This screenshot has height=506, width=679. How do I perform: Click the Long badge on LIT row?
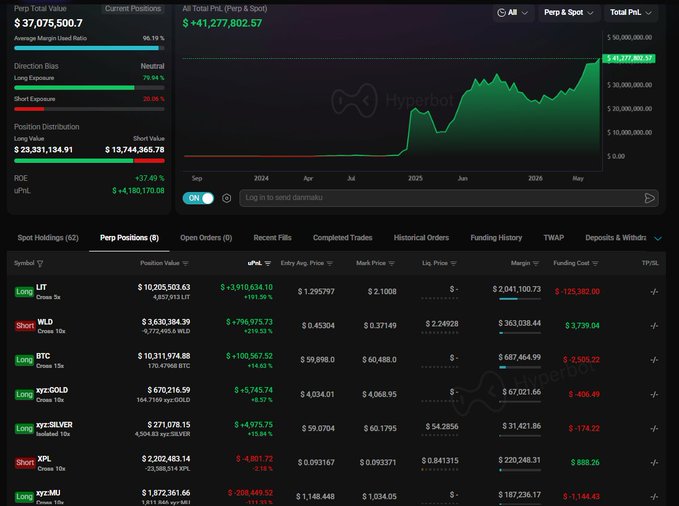click(24, 292)
